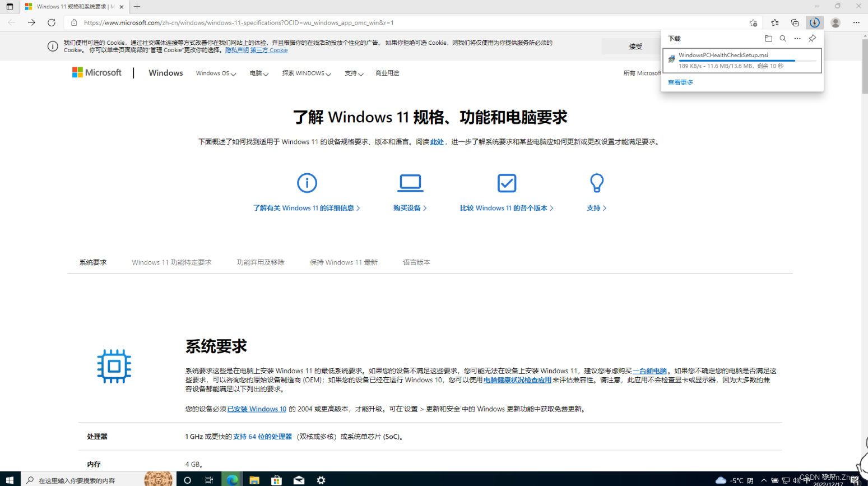The height and width of the screenshot is (486, 868).
Task: Open Mail app on taskbar
Action: [x=299, y=480]
